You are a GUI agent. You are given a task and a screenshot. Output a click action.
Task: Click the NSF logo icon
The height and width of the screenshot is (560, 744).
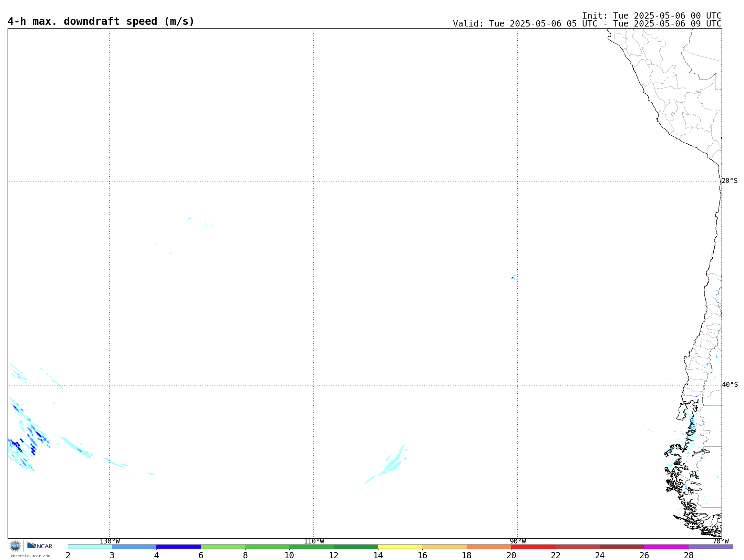15,546
